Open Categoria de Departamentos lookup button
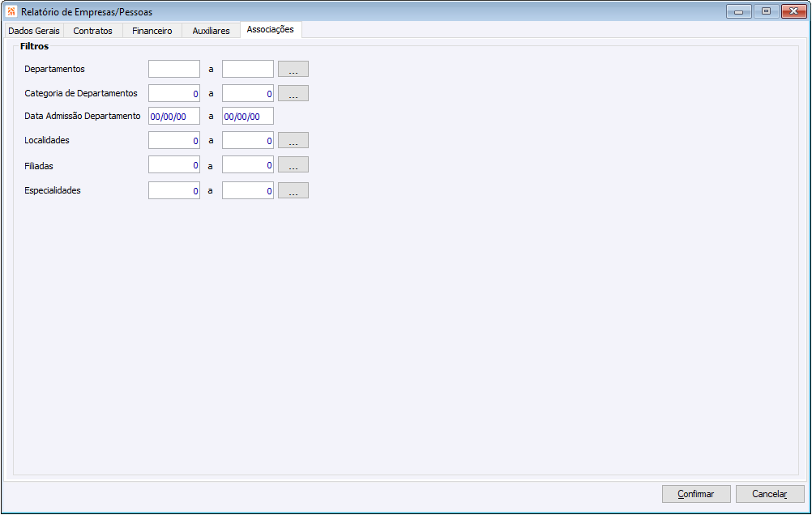The height and width of the screenshot is (515, 812). (293, 93)
